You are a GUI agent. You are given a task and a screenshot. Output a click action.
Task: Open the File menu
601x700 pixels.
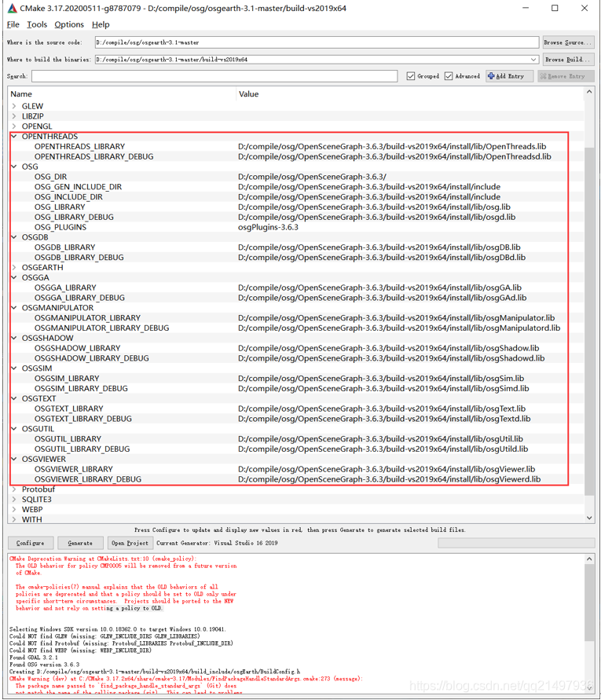[13, 24]
